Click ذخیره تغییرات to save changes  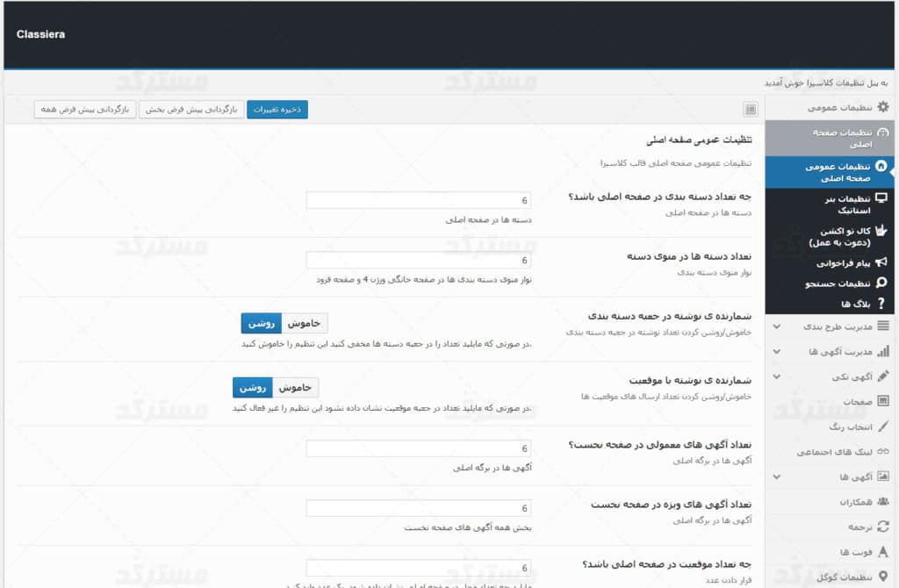click(x=277, y=109)
